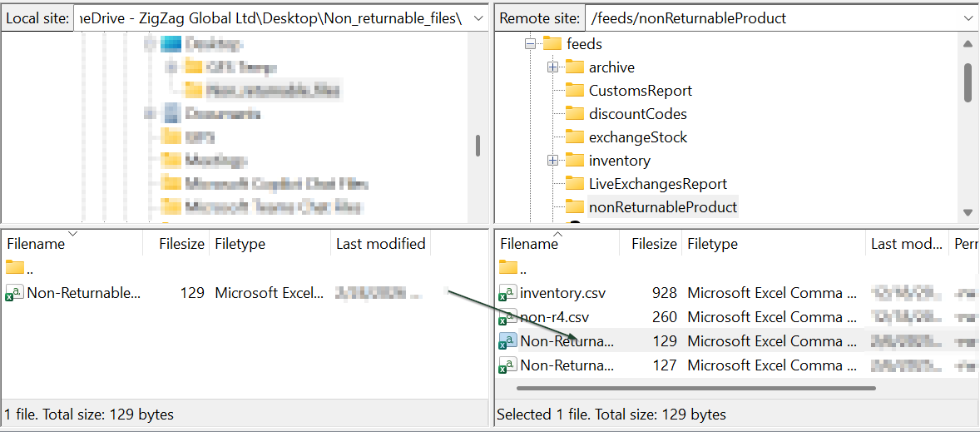
Task: Open the Remote site path dropdown
Action: tap(968, 18)
